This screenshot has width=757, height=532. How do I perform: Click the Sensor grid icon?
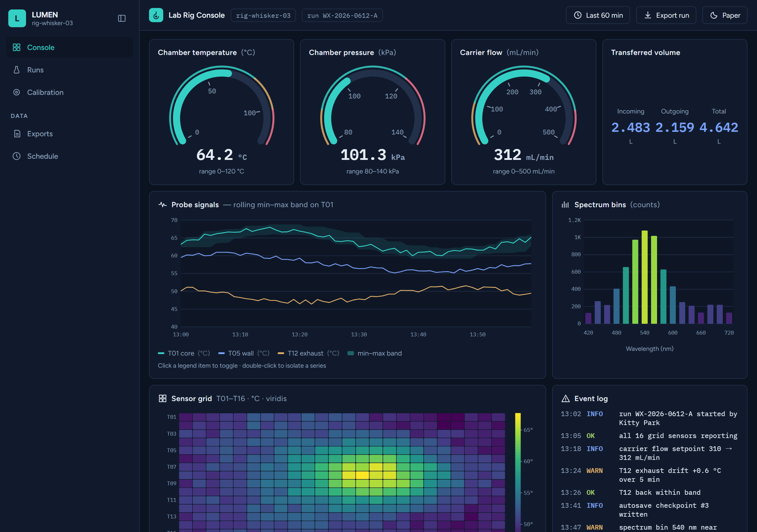(163, 398)
